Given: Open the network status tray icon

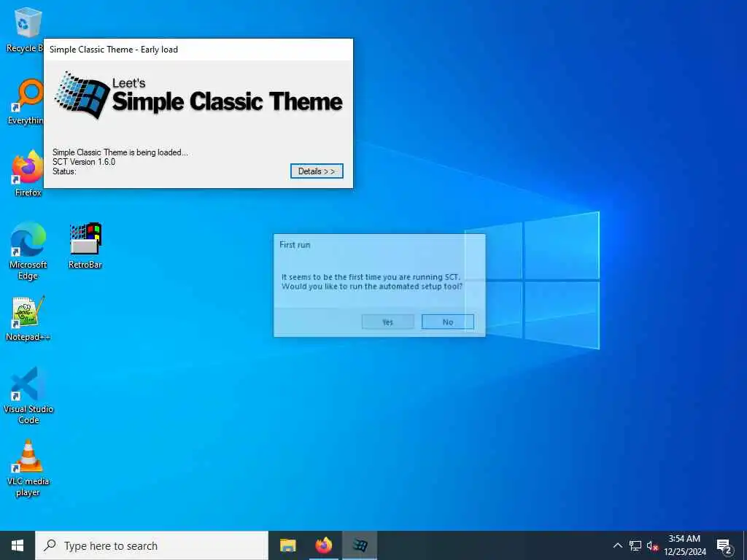Looking at the screenshot, I should pyautogui.click(x=635, y=545).
